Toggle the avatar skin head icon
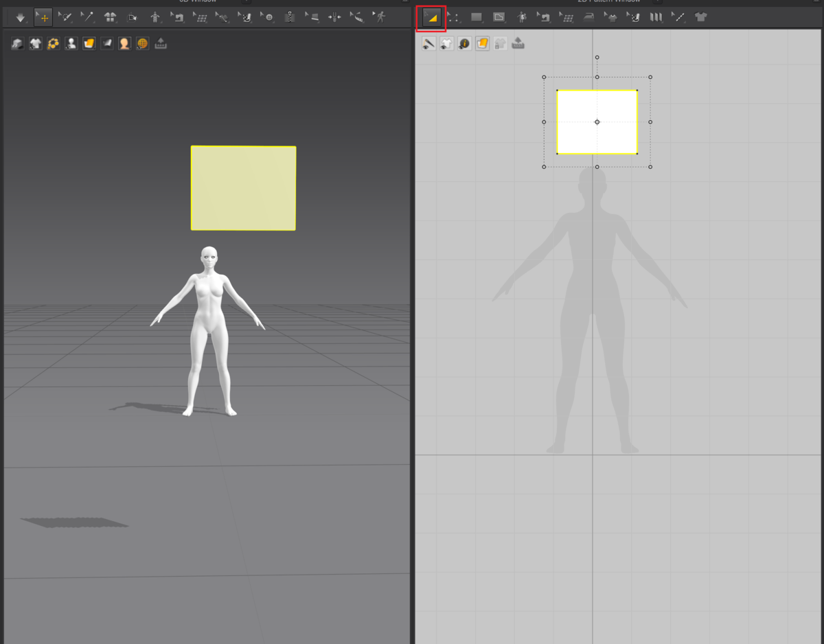Screen dimensions: 824x644 click(x=124, y=44)
